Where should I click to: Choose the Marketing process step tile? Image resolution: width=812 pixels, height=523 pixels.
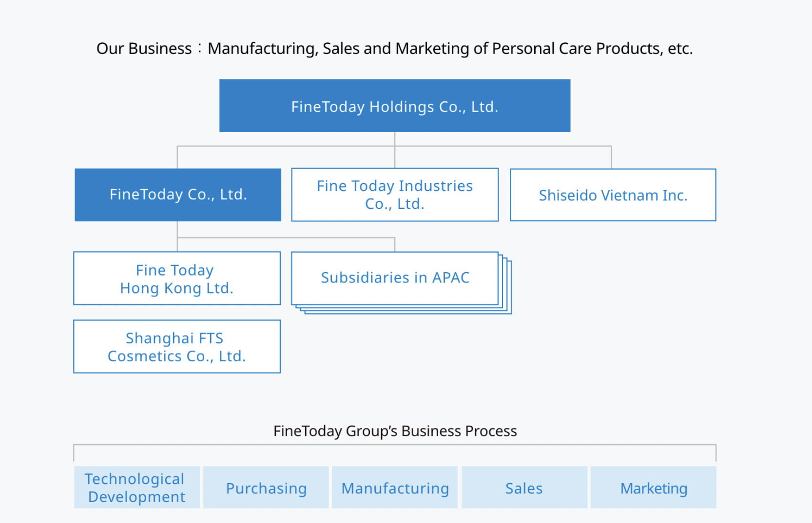pyautogui.click(x=654, y=487)
